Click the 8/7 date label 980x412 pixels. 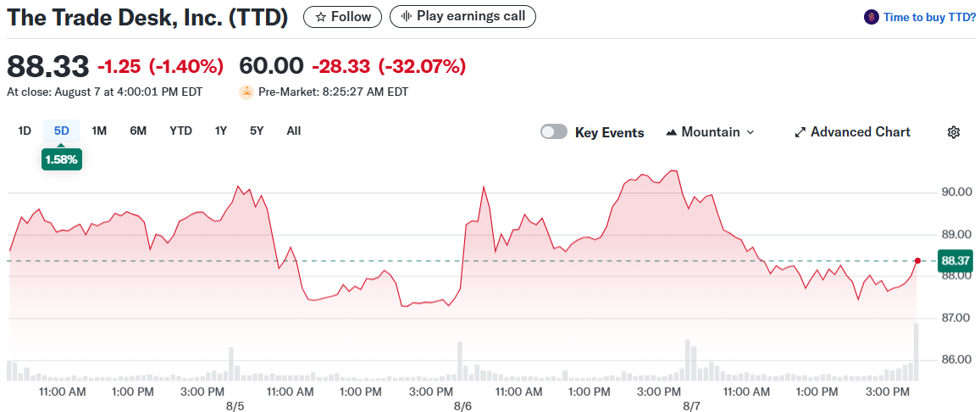(x=691, y=406)
